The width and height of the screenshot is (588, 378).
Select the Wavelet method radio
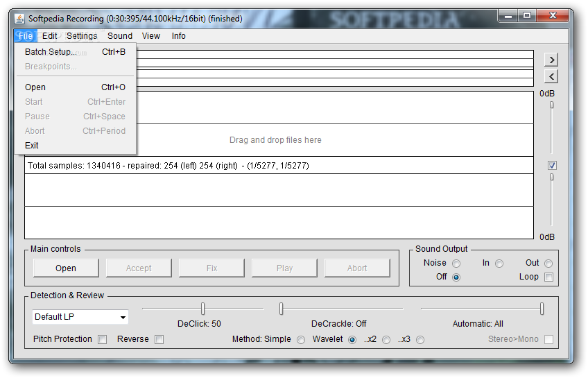pos(352,340)
